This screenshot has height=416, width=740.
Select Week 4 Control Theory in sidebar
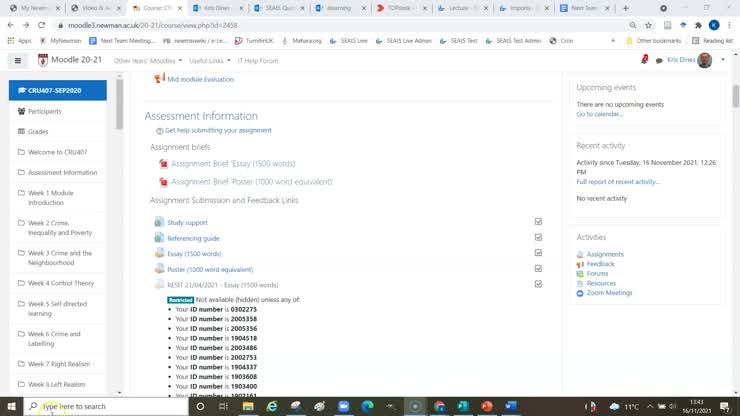click(60, 283)
